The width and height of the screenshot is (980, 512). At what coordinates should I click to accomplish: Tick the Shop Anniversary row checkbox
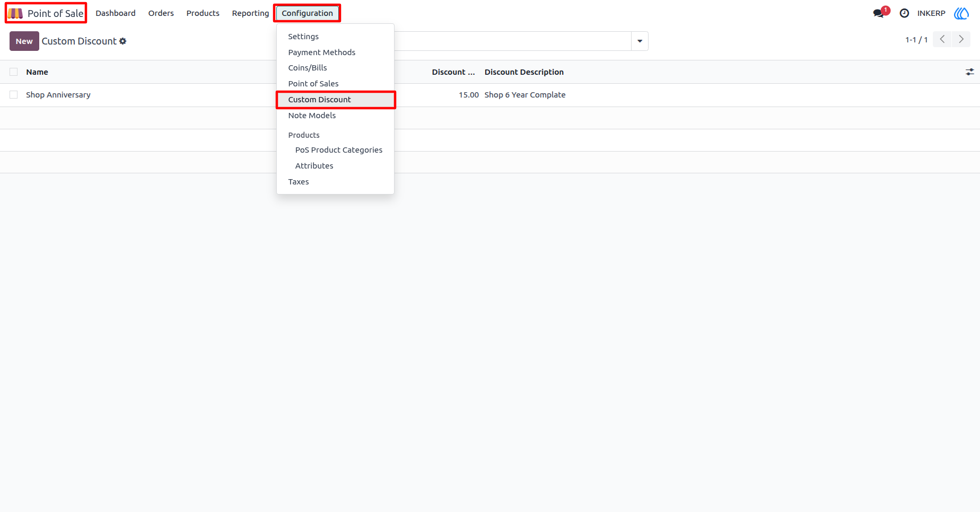14,95
